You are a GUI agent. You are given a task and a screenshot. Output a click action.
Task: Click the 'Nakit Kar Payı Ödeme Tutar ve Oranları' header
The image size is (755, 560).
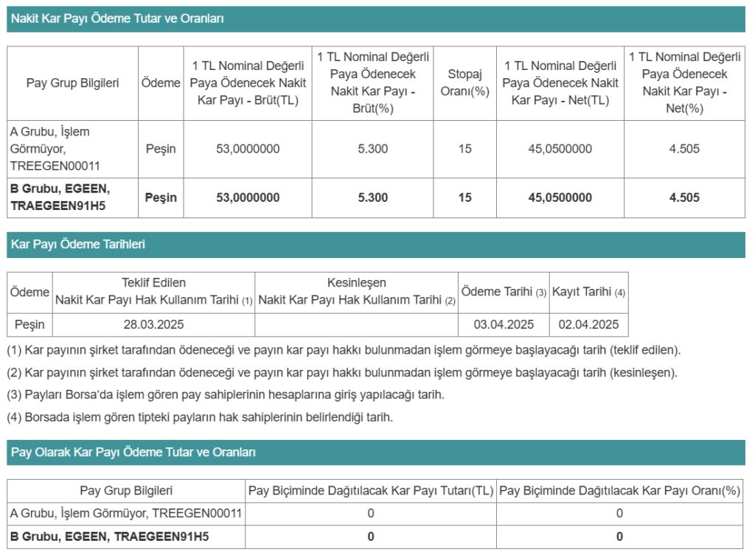pos(375,18)
